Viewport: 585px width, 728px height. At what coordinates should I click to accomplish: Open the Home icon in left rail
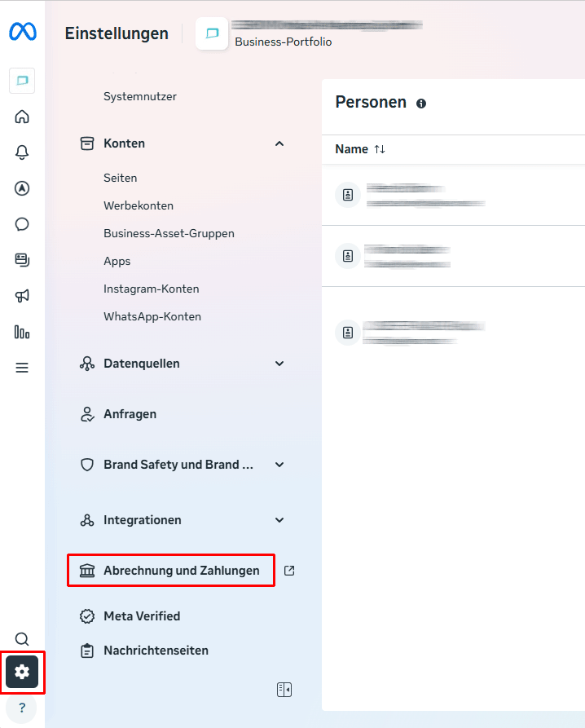coord(22,117)
